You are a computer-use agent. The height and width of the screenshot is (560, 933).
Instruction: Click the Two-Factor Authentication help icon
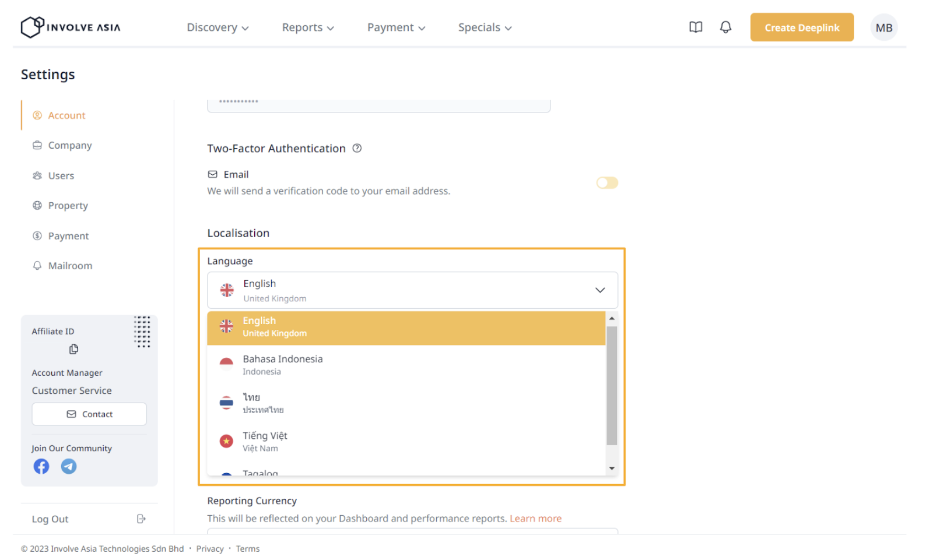point(357,149)
